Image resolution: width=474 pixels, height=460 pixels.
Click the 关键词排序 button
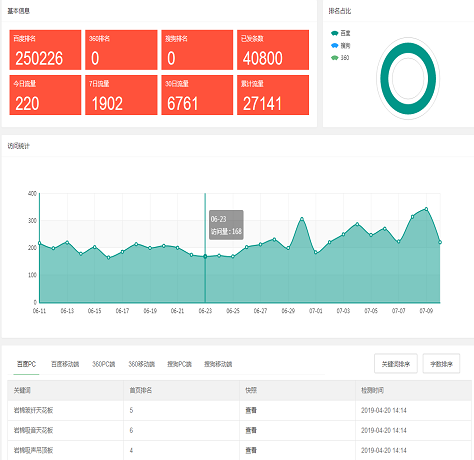(x=396, y=364)
